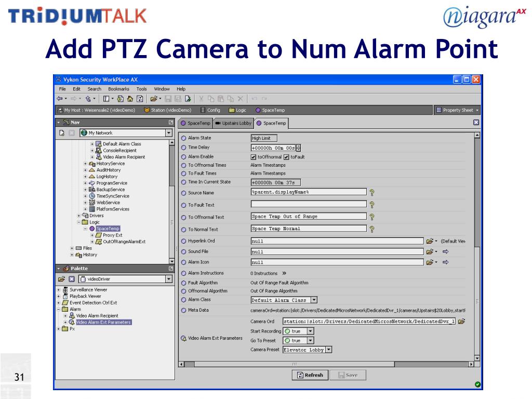Click the Home toolbar icon
This screenshot has width=532, height=399.
coord(130,99)
